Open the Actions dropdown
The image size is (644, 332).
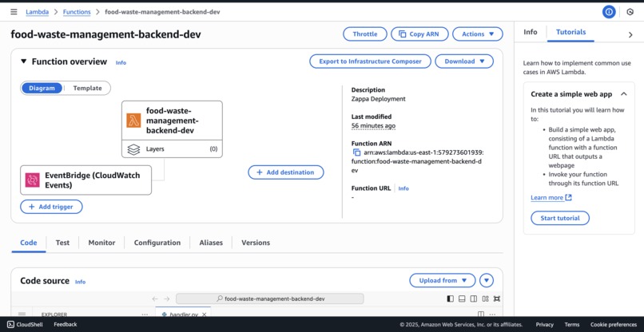pyautogui.click(x=478, y=34)
